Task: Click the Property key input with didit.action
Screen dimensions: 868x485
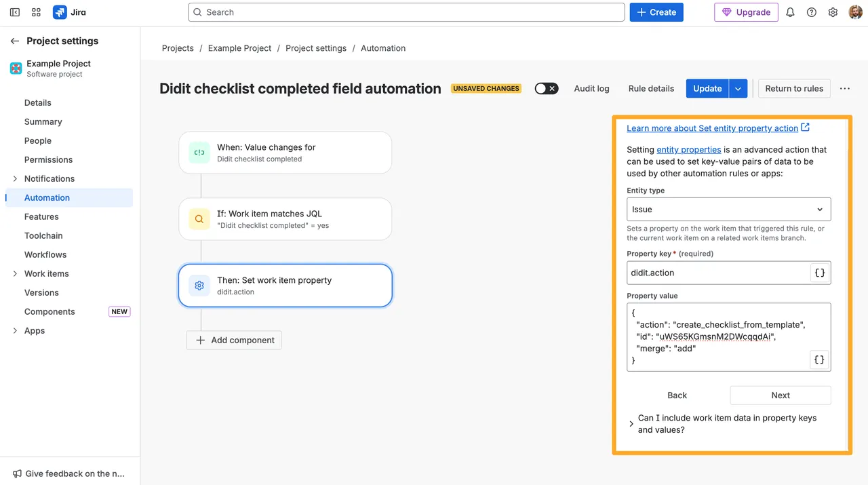Action: (x=718, y=273)
